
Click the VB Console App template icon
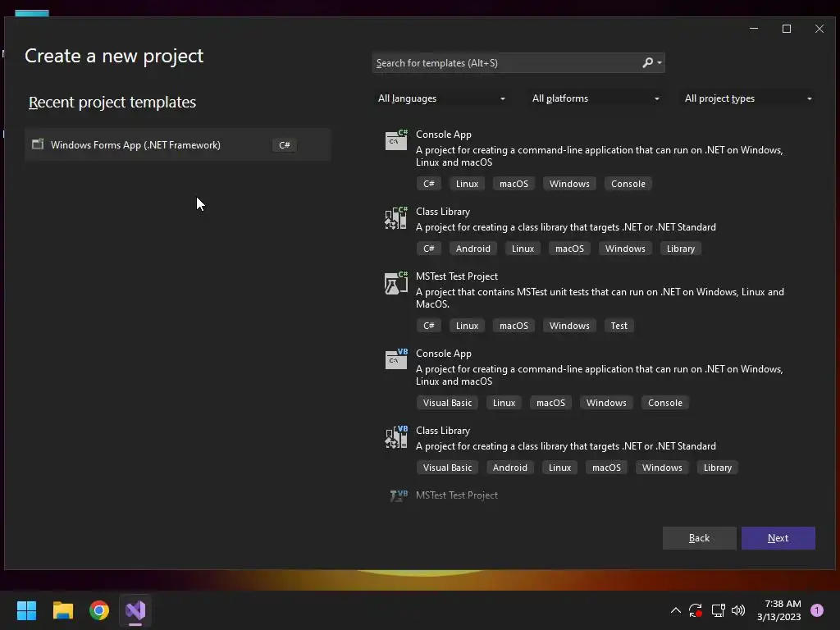396,359
